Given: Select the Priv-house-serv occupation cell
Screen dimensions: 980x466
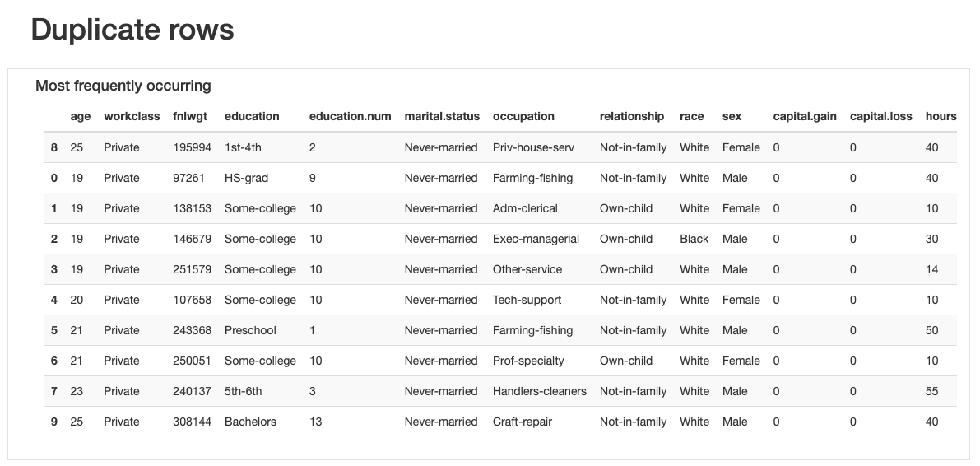Looking at the screenshot, I should (533, 148).
